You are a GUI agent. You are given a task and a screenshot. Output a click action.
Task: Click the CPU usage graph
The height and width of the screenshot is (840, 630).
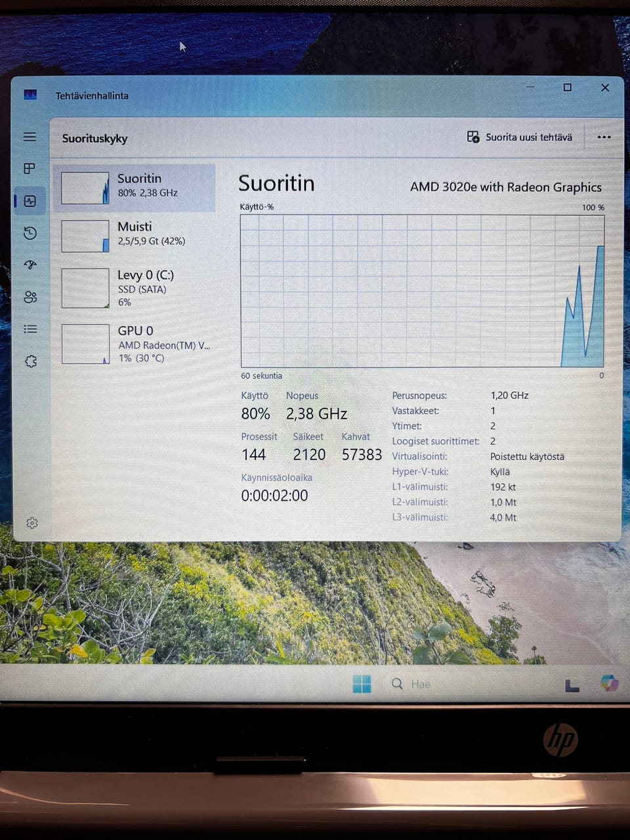pyautogui.click(x=422, y=291)
